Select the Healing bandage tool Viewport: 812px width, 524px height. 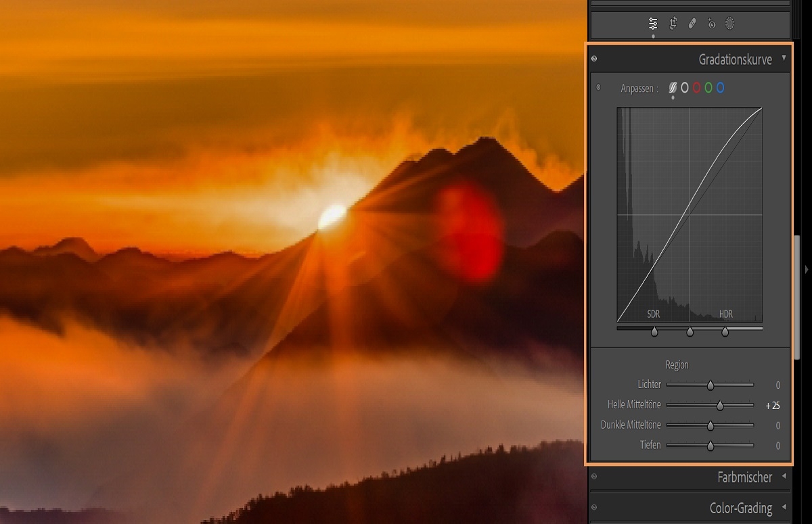click(692, 24)
